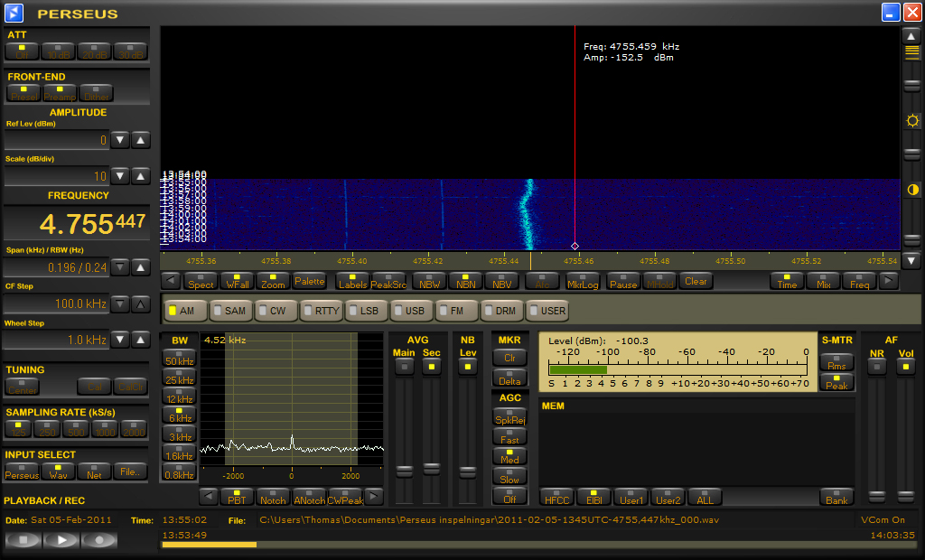
Task: Open the File.. input selector
Action: click(x=130, y=471)
